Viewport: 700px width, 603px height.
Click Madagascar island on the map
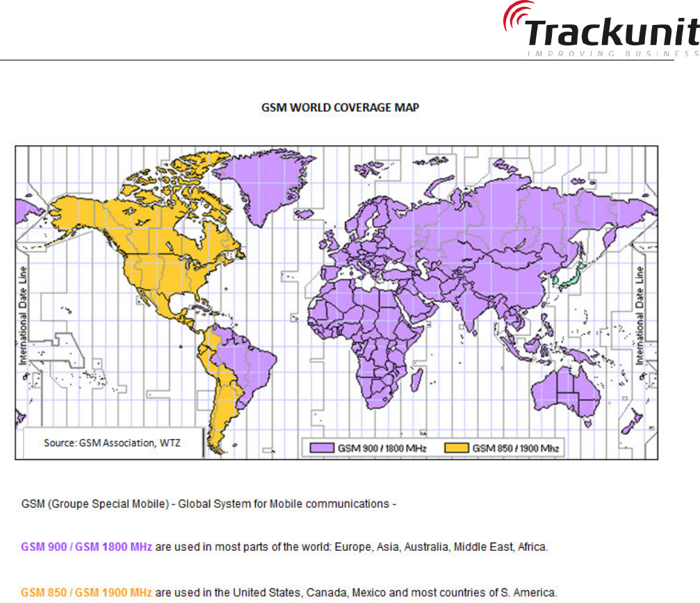tap(416, 381)
